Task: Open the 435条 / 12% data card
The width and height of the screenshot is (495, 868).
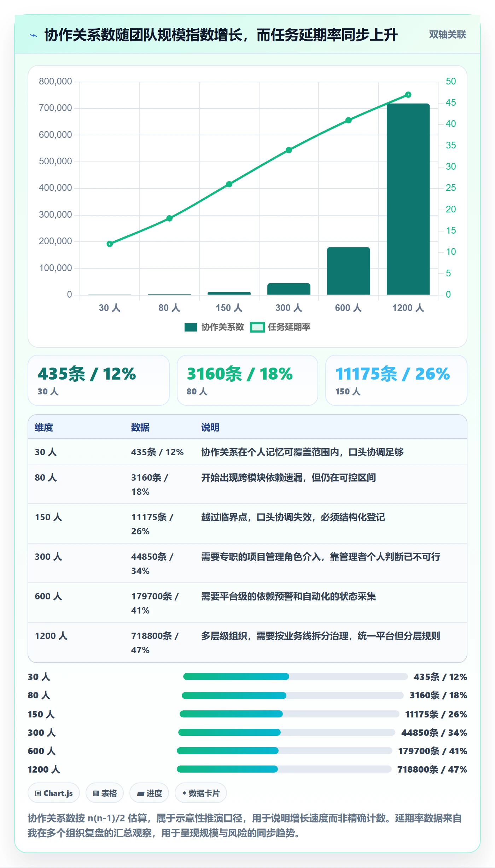Action: click(x=99, y=380)
